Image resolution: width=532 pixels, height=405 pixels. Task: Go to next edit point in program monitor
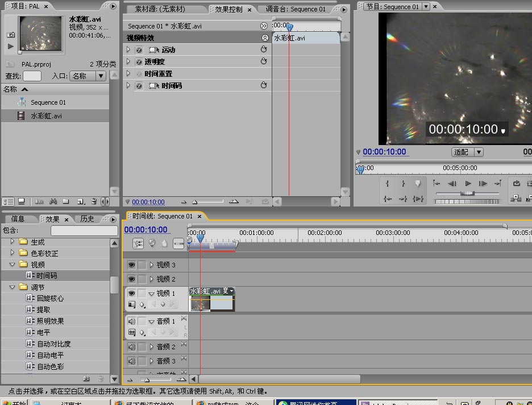(x=498, y=184)
